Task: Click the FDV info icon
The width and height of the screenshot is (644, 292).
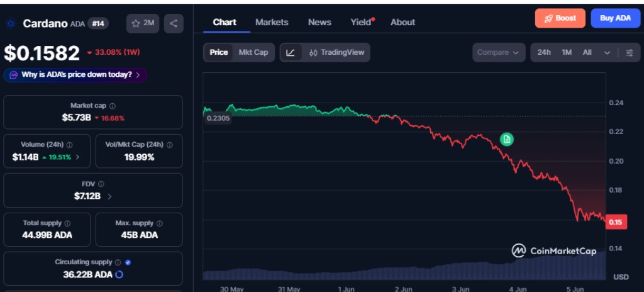Action: (101, 184)
